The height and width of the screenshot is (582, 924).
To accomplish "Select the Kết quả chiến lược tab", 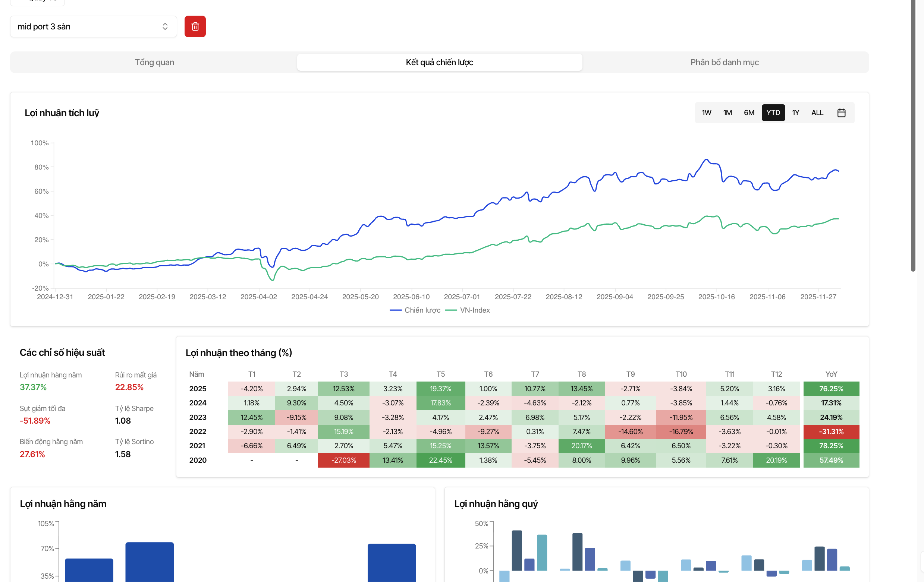I will pyautogui.click(x=439, y=62).
